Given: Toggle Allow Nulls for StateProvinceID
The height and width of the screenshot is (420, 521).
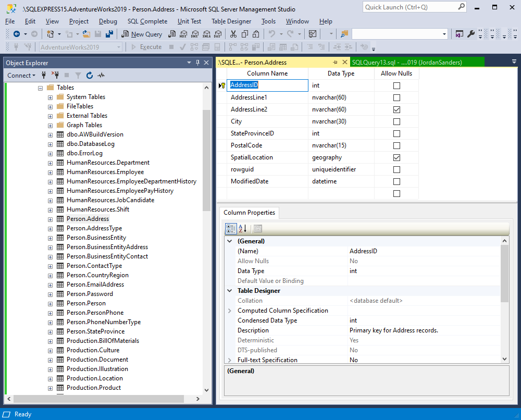Looking at the screenshot, I should 396,133.
